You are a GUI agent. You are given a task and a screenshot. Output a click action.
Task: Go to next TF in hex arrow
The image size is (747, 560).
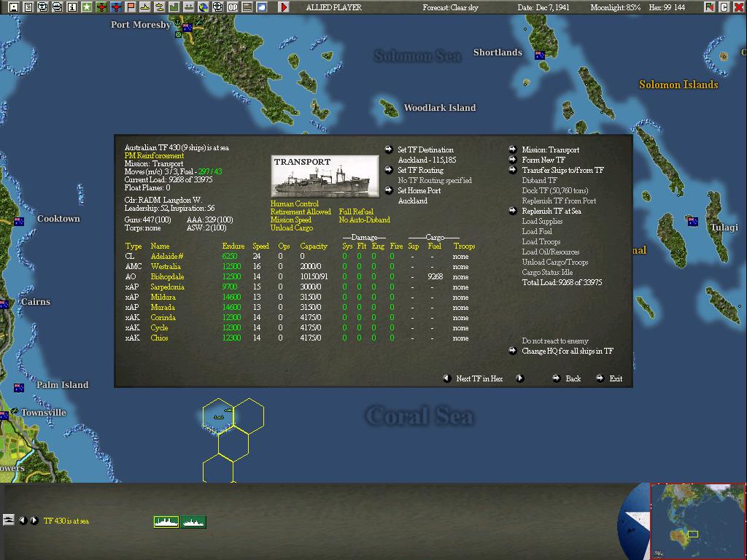pos(519,378)
